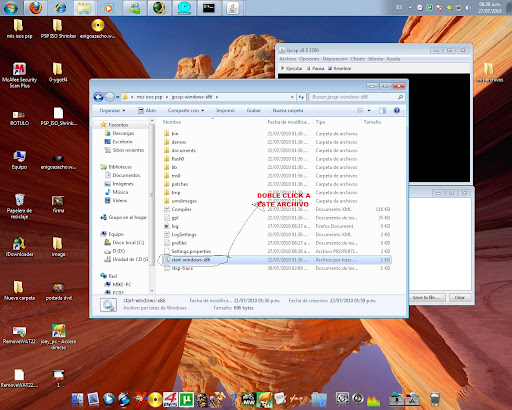
Task: Open the Archivo menu in Jpcsp
Action: [288, 59]
